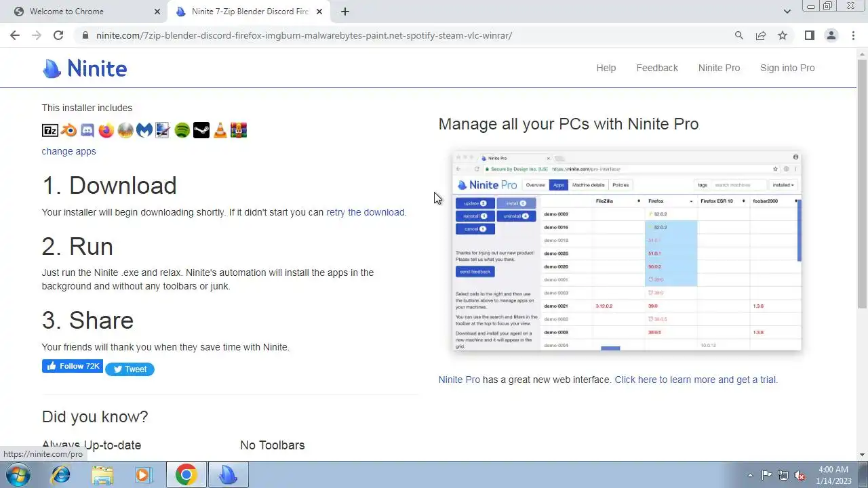Click the WinRAR app icon

(x=239, y=130)
